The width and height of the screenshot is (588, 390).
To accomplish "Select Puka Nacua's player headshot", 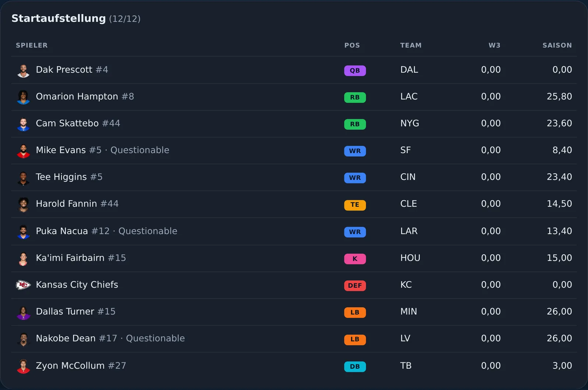I will (24, 232).
